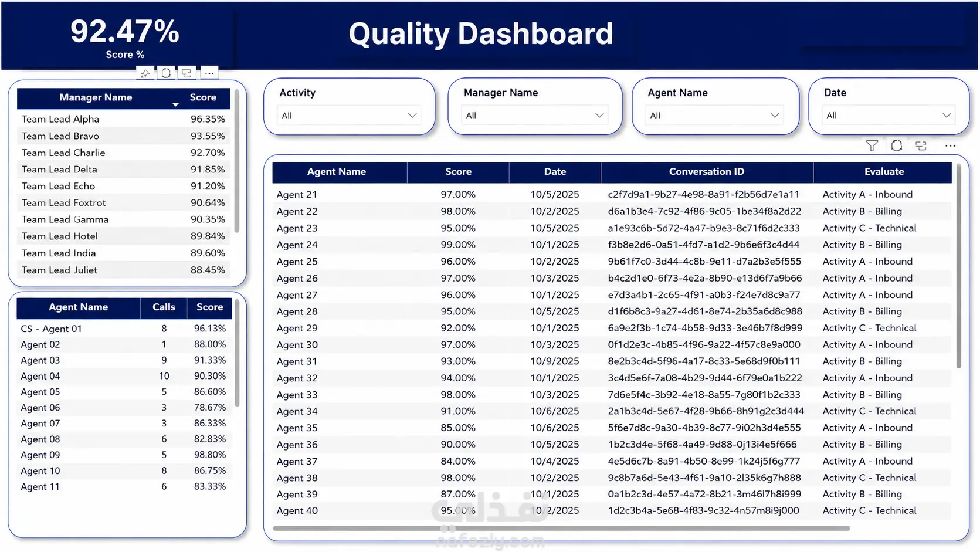Sort by Conversation ID column header

[706, 172]
